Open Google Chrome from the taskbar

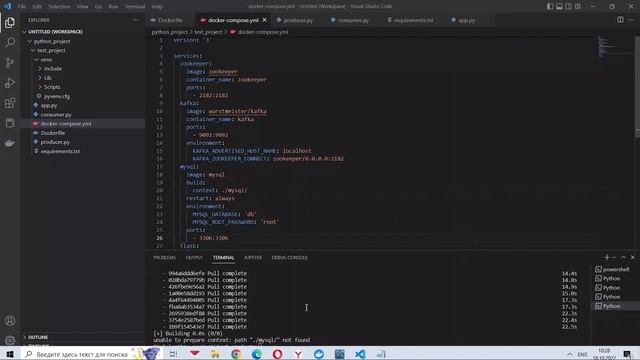click(236, 354)
